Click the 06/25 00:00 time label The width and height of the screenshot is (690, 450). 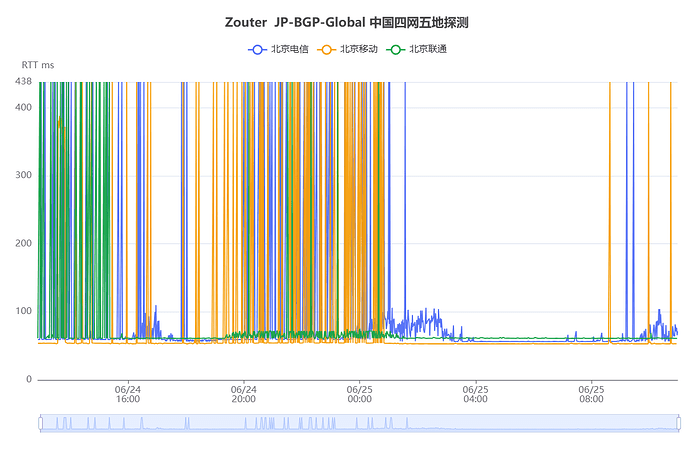pyautogui.click(x=360, y=394)
